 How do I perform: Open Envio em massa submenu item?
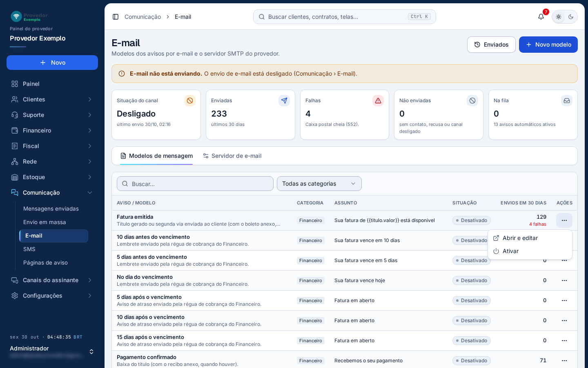[53, 222]
